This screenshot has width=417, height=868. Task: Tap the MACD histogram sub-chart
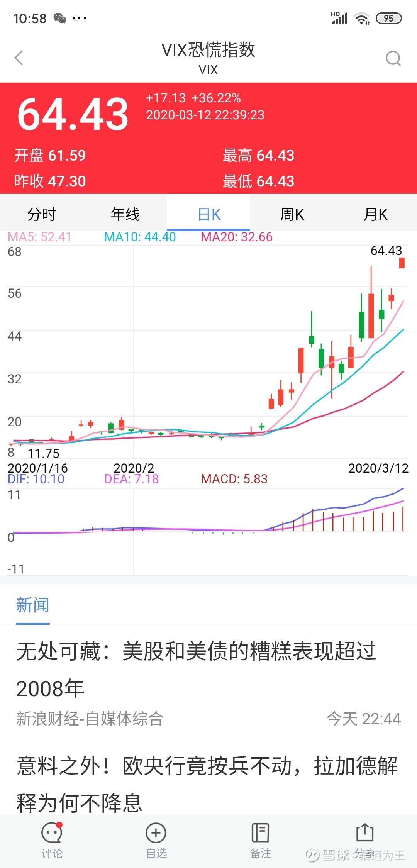coord(208,532)
